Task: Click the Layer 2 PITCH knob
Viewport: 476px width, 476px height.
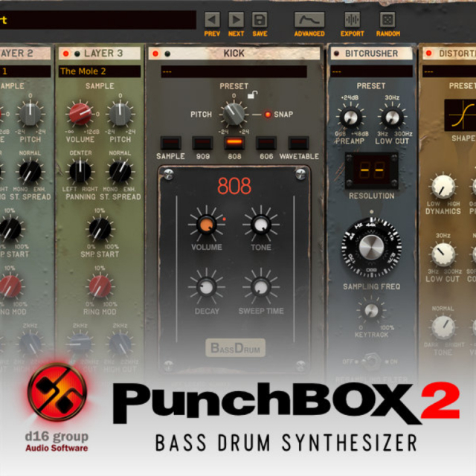Action: [30, 114]
